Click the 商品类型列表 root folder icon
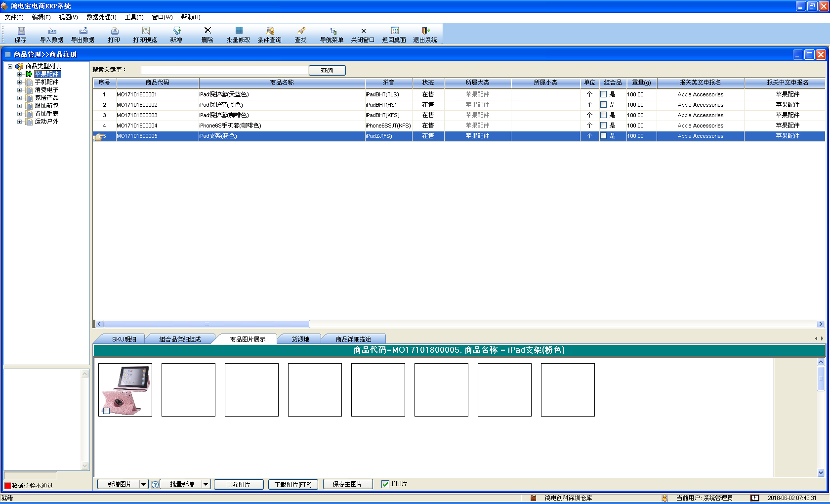 click(19, 66)
